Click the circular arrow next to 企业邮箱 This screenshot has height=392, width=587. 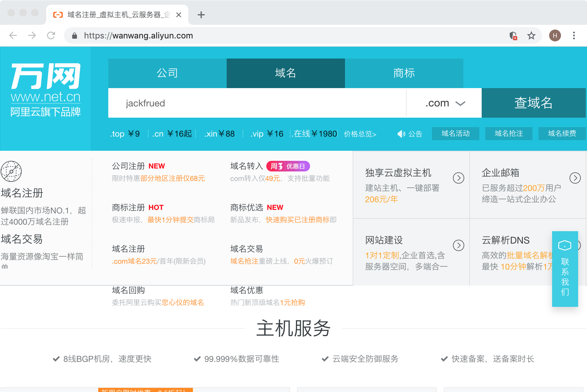[575, 178]
